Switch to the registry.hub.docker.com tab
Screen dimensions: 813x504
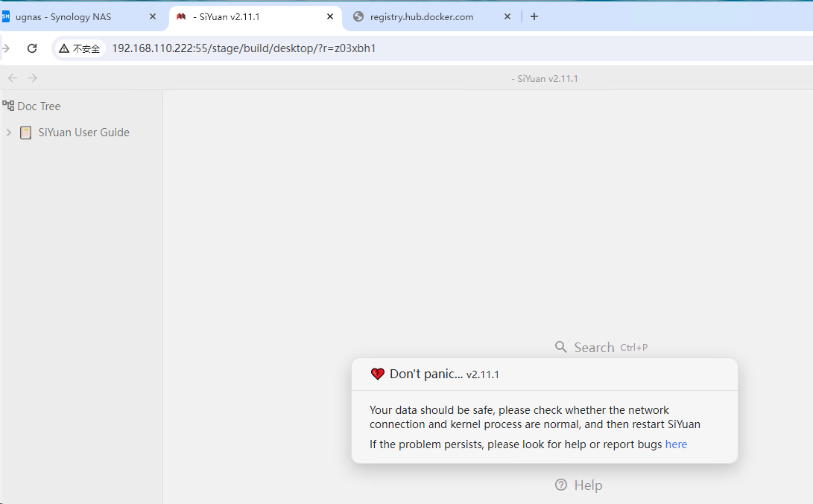[x=421, y=16]
